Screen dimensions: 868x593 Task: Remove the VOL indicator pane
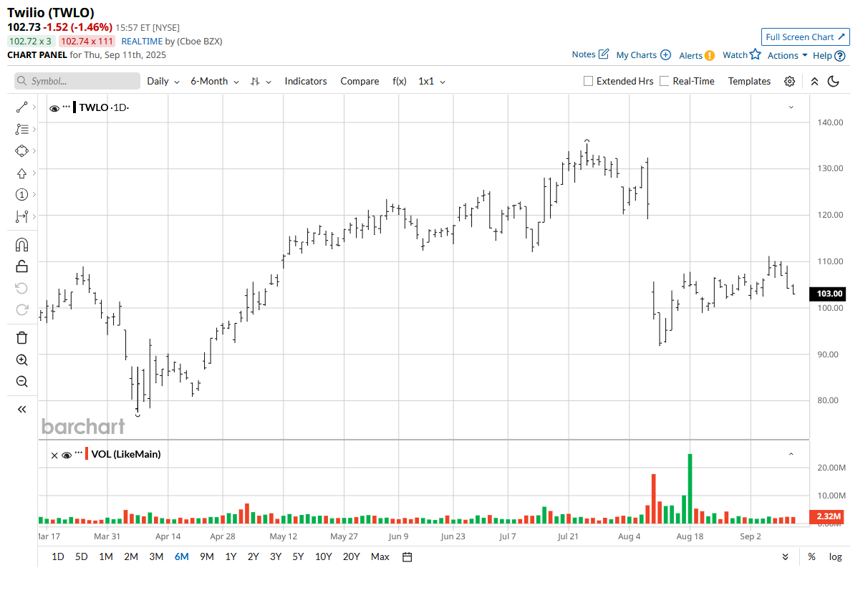[x=54, y=455]
